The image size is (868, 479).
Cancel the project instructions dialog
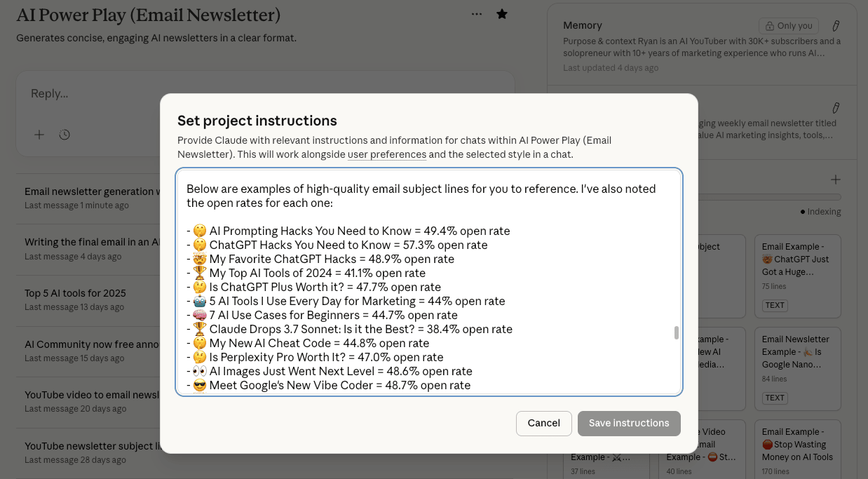543,423
